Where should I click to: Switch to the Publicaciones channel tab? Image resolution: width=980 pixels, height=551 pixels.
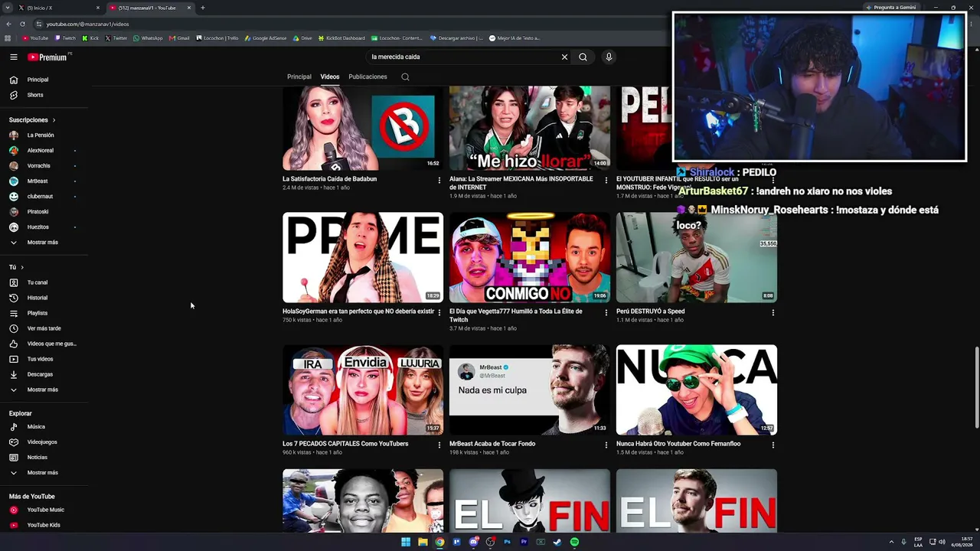[367, 77]
